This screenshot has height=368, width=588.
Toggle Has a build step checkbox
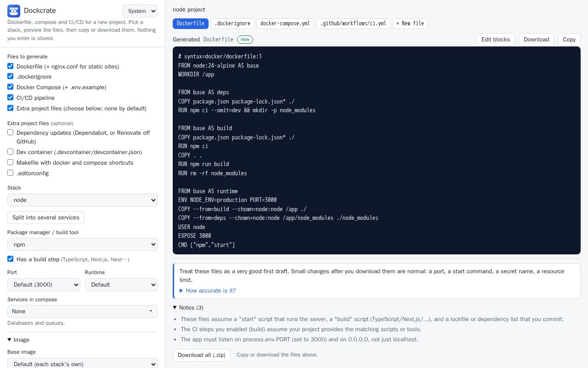point(10,259)
